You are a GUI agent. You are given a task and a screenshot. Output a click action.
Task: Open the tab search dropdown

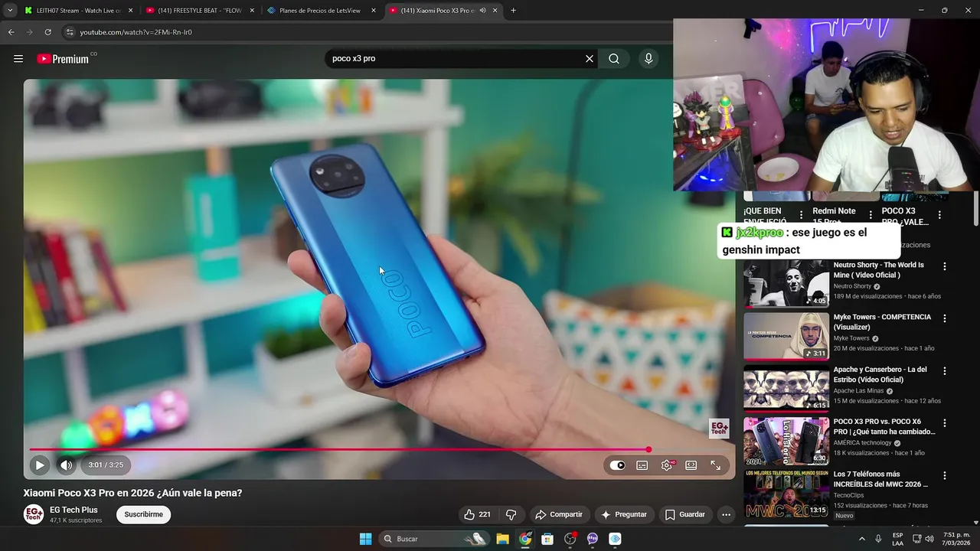tap(10, 11)
